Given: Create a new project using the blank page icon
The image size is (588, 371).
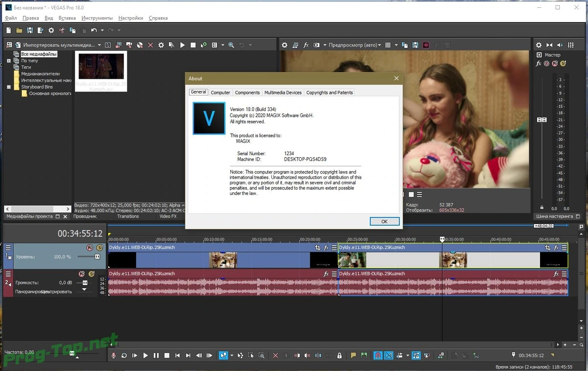Looking at the screenshot, I should (8, 30).
